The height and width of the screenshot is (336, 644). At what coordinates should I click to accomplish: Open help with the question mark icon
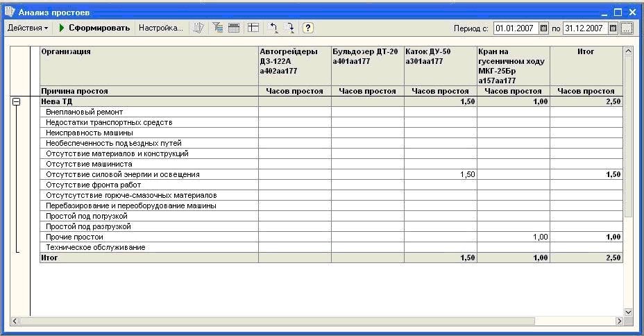pos(308,28)
